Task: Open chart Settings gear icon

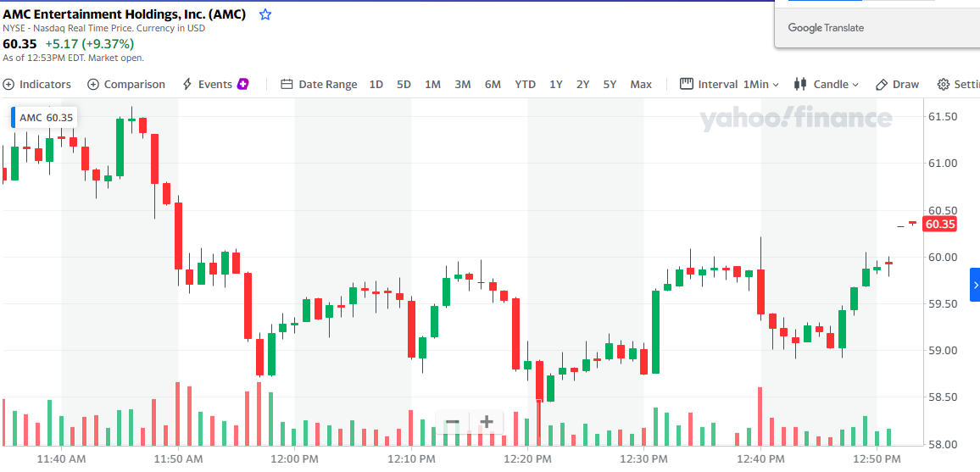Action: pyautogui.click(x=944, y=84)
